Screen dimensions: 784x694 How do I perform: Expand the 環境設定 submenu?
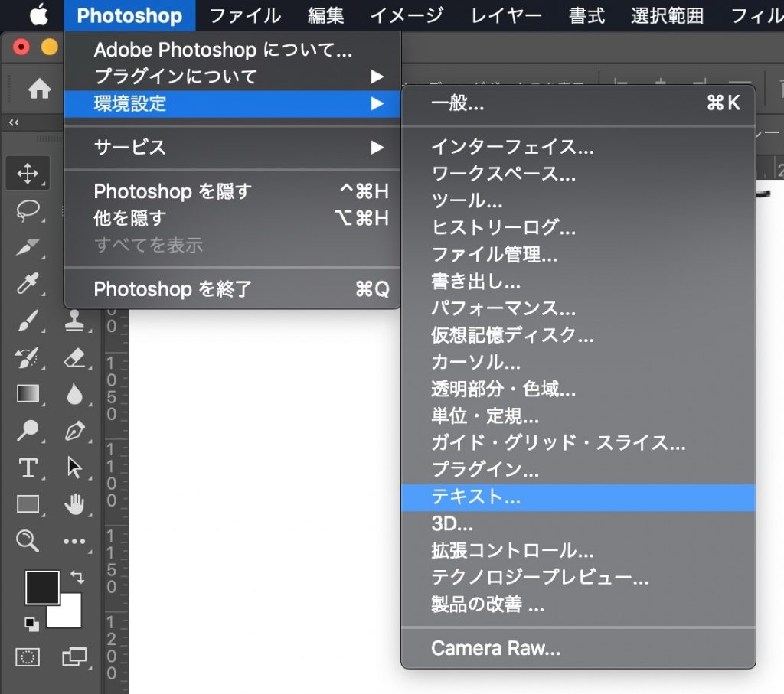pos(233,104)
